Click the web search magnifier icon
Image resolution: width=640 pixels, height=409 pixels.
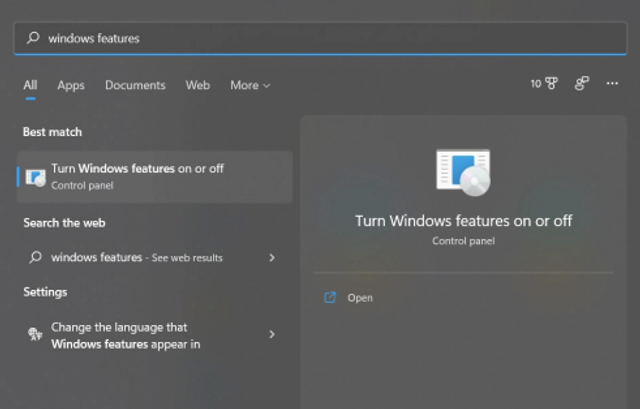tap(36, 257)
